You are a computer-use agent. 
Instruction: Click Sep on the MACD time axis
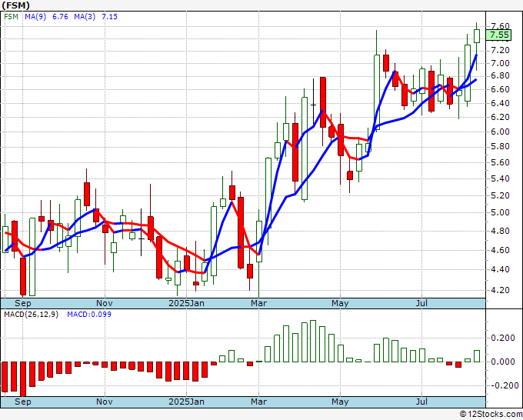coord(22,402)
